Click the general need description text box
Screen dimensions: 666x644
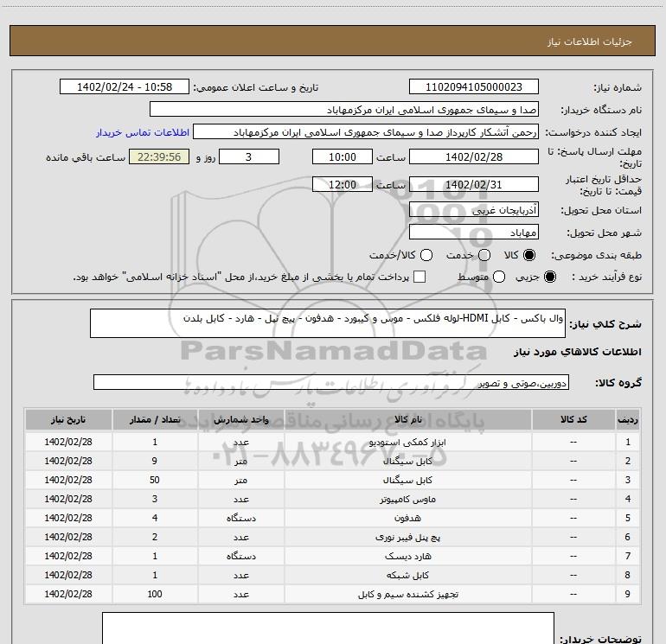(328, 323)
